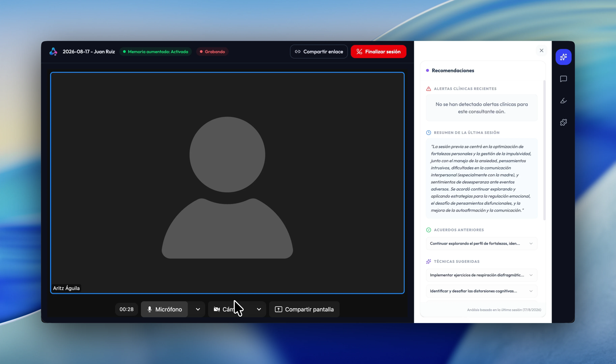Select the Aritz Águila video tile

227,183
